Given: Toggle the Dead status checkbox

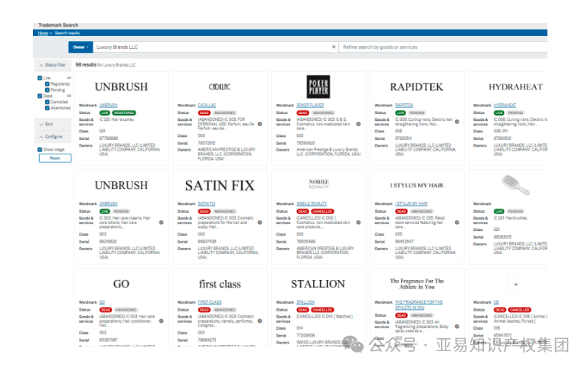Looking at the screenshot, I should (x=40, y=96).
